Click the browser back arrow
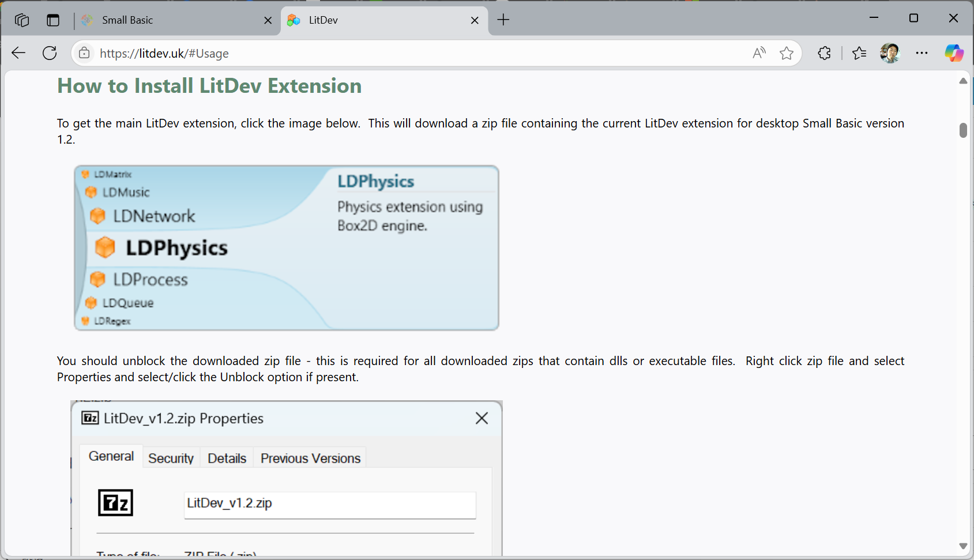This screenshot has width=974, height=560. click(x=18, y=53)
